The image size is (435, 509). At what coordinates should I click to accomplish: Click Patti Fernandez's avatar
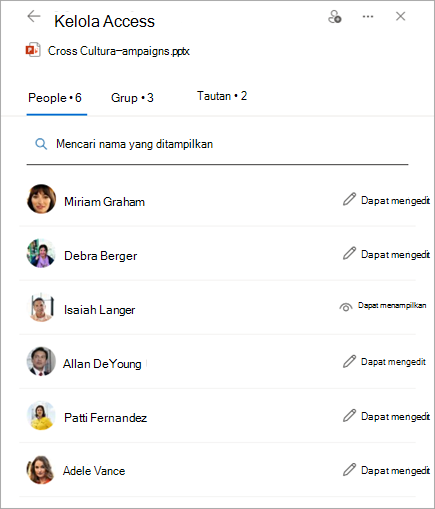(41, 415)
